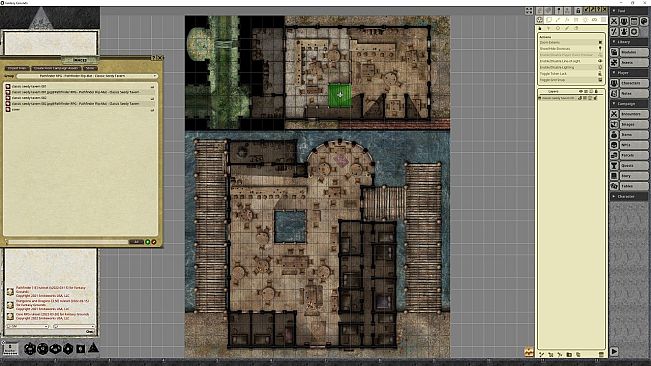
Task: Click the Quests goblet icon in Campaign
Action: (x=614, y=166)
